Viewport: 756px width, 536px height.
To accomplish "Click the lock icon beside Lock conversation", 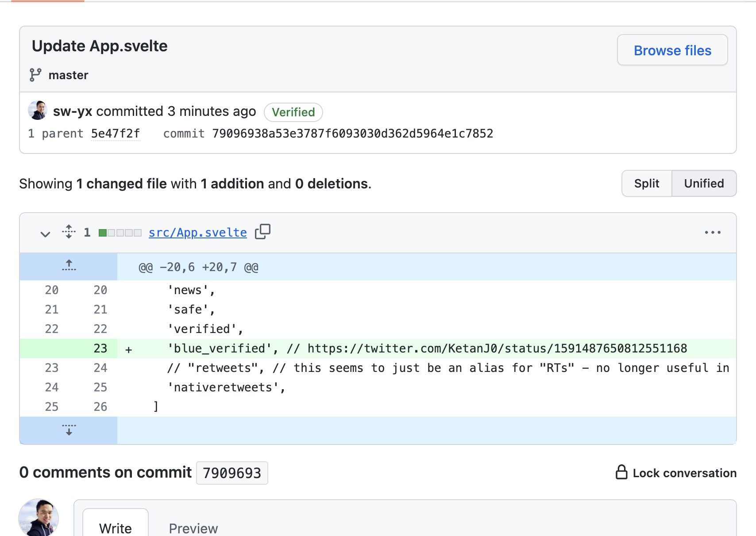I will [621, 472].
